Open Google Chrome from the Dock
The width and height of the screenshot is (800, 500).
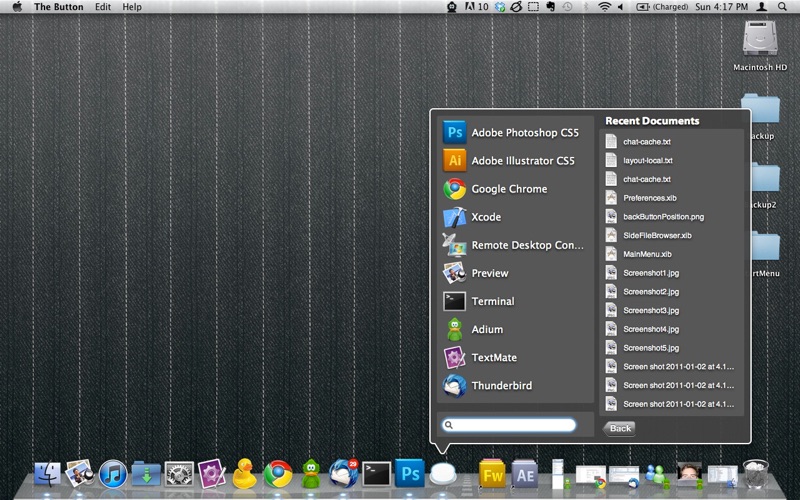(x=278, y=474)
